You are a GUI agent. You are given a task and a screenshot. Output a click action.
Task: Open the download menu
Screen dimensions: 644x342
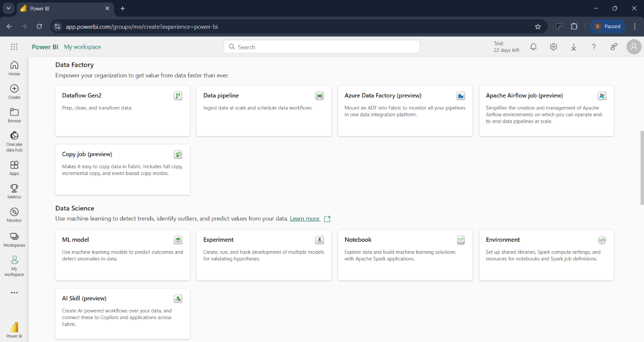[574, 47]
